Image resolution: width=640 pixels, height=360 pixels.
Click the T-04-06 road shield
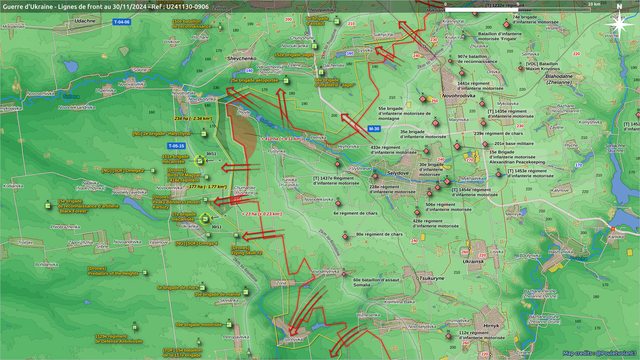click(122, 22)
